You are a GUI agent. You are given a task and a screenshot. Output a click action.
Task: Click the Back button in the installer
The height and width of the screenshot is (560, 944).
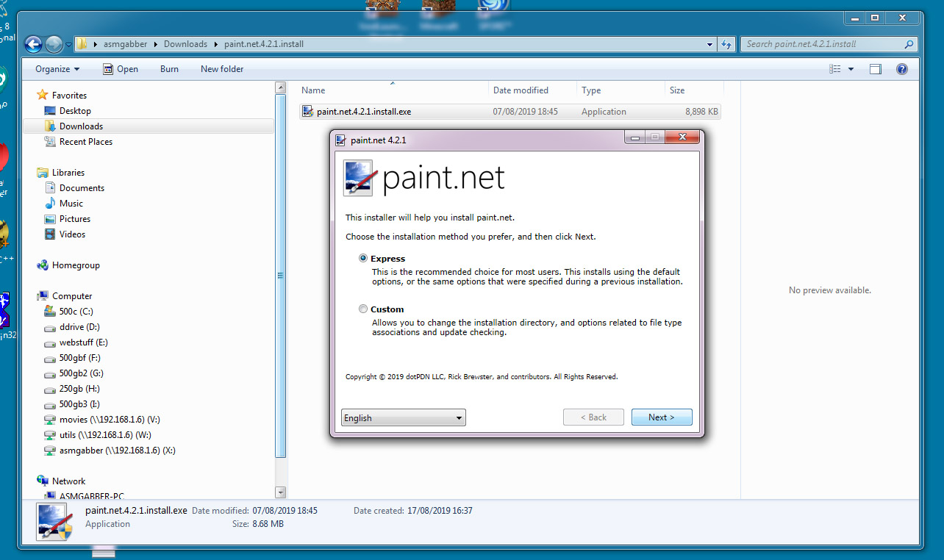[593, 417]
